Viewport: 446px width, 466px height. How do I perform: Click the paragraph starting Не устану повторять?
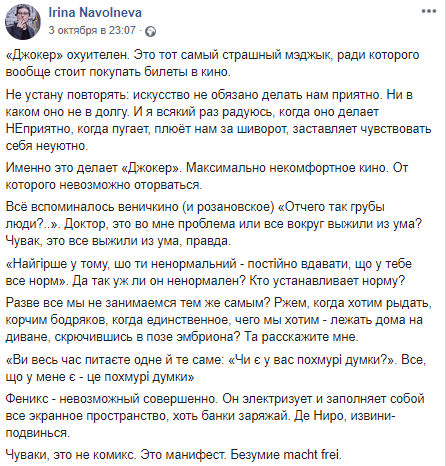[x=218, y=120]
